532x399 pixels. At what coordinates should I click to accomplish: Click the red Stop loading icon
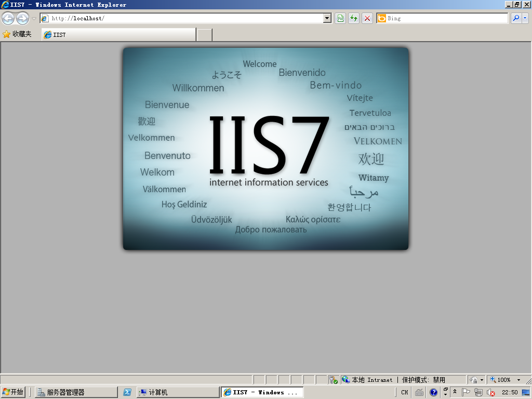point(367,18)
